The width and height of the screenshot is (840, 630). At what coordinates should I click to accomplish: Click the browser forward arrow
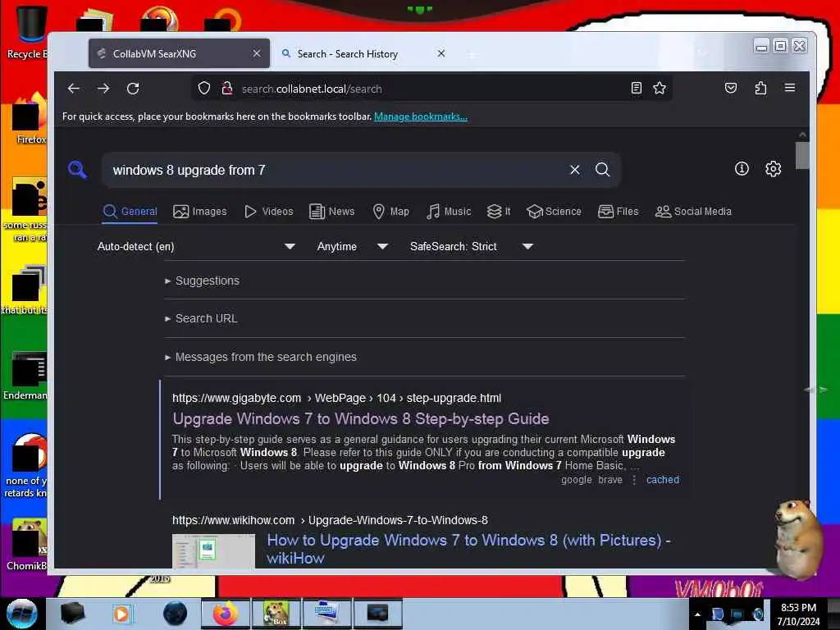point(103,89)
